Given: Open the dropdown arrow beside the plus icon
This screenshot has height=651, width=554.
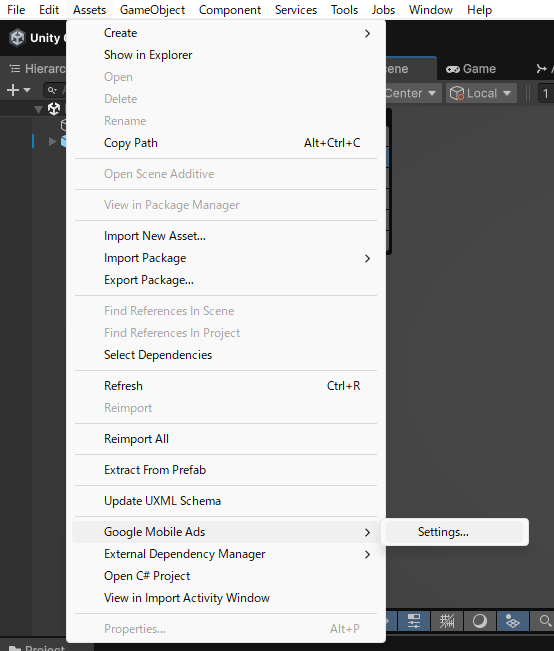Looking at the screenshot, I should click(x=27, y=90).
